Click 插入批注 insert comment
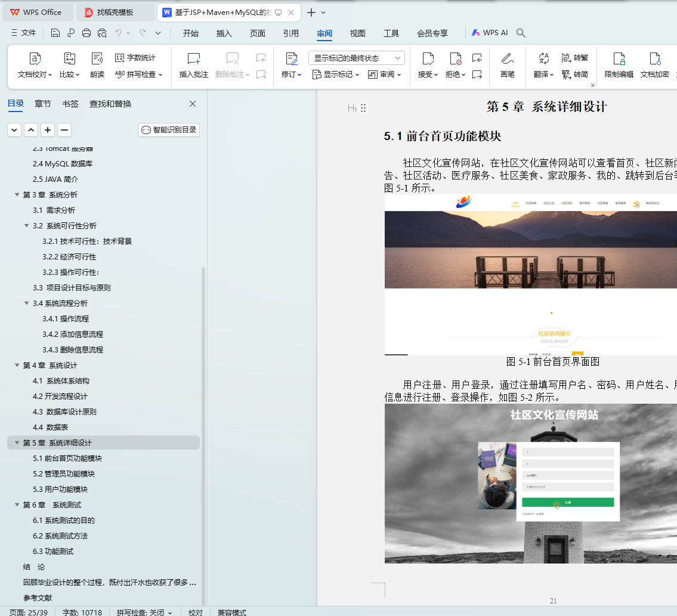This screenshot has width=677, height=616. tap(193, 65)
